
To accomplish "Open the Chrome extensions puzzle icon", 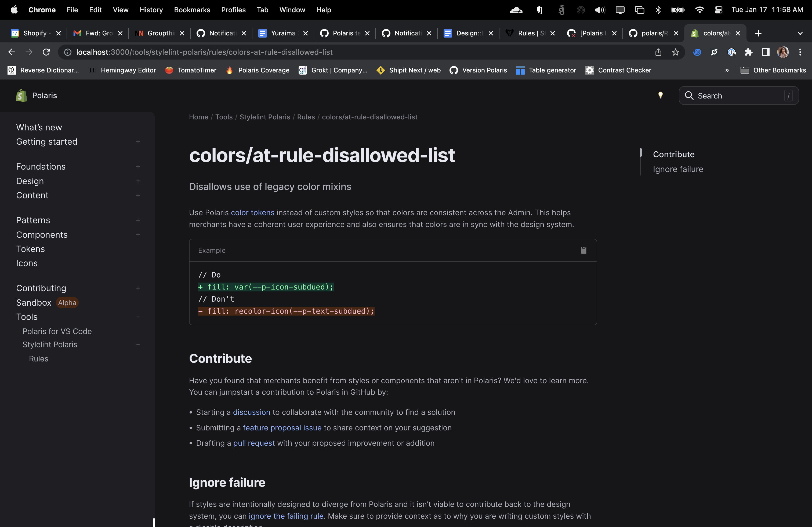I will tap(749, 52).
